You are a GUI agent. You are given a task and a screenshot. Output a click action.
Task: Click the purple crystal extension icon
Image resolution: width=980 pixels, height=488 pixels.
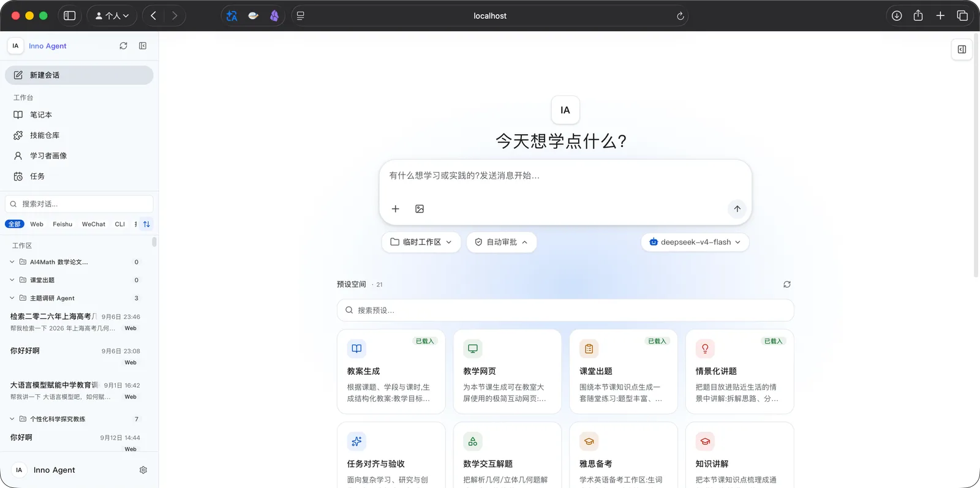pos(274,16)
